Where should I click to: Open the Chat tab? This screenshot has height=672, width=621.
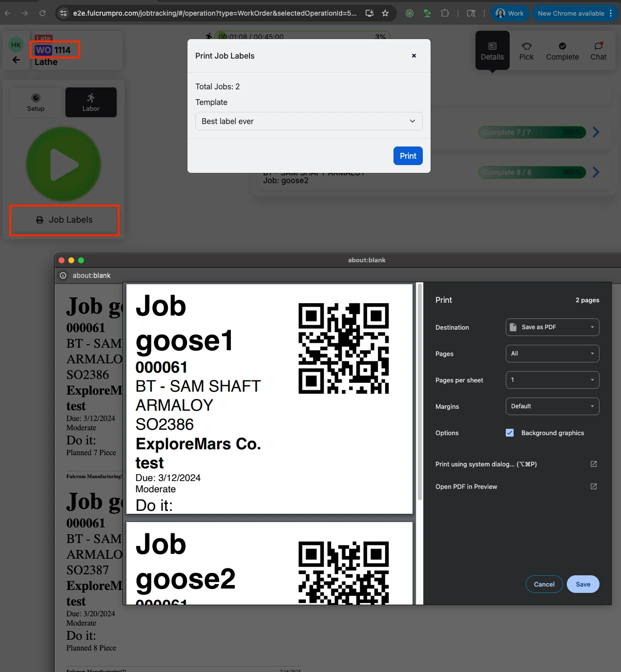598,51
